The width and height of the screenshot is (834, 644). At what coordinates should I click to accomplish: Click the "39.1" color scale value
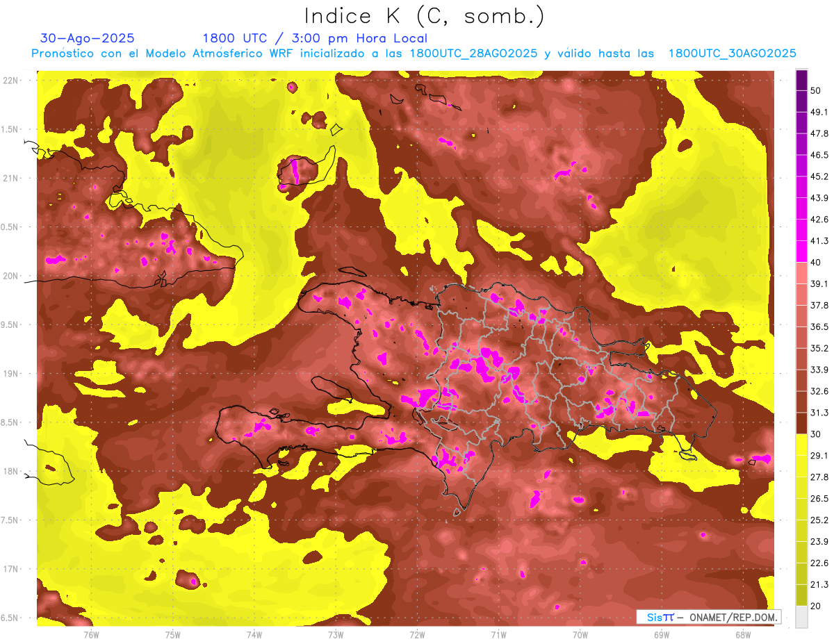819,283
